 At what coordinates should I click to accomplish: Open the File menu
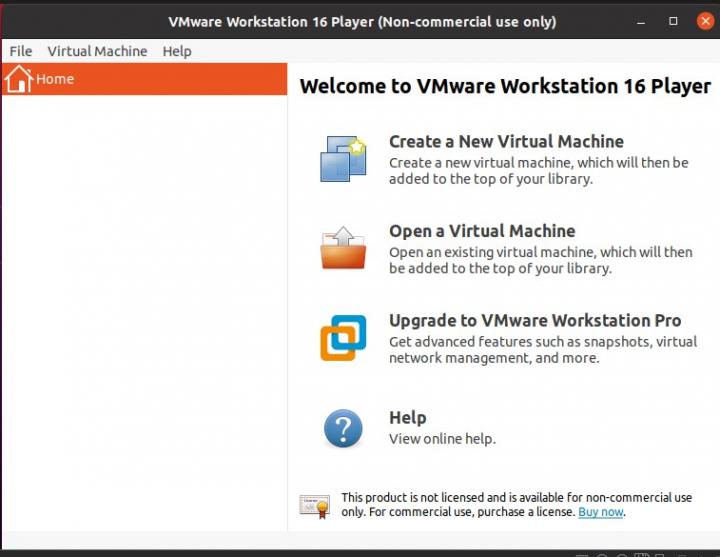tap(21, 51)
